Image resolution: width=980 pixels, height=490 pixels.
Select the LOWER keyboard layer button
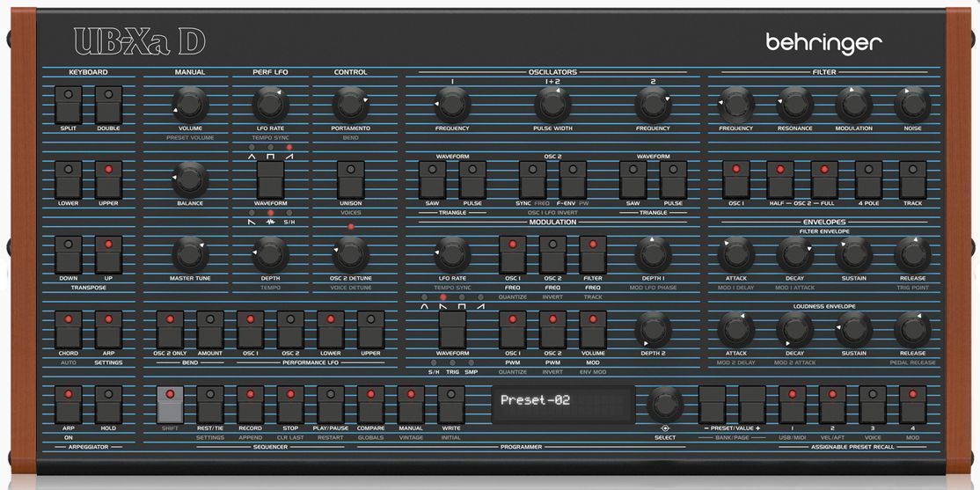tap(68, 179)
